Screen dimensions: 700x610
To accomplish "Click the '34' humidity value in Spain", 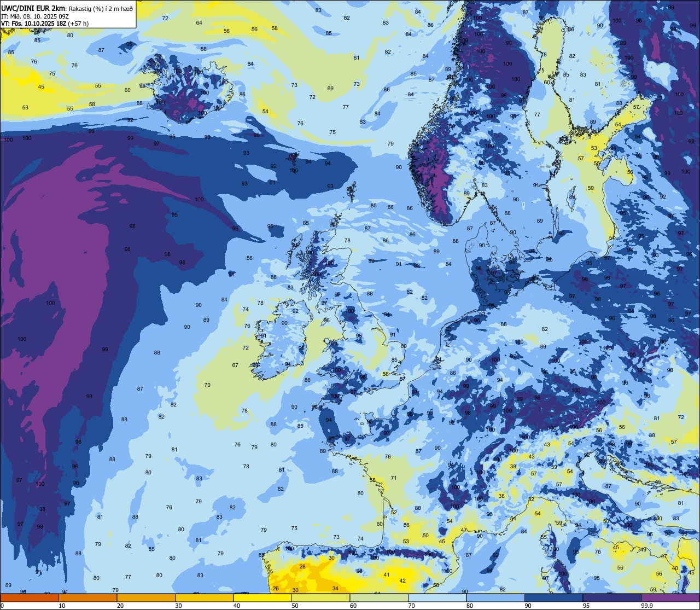I will [x=335, y=589].
